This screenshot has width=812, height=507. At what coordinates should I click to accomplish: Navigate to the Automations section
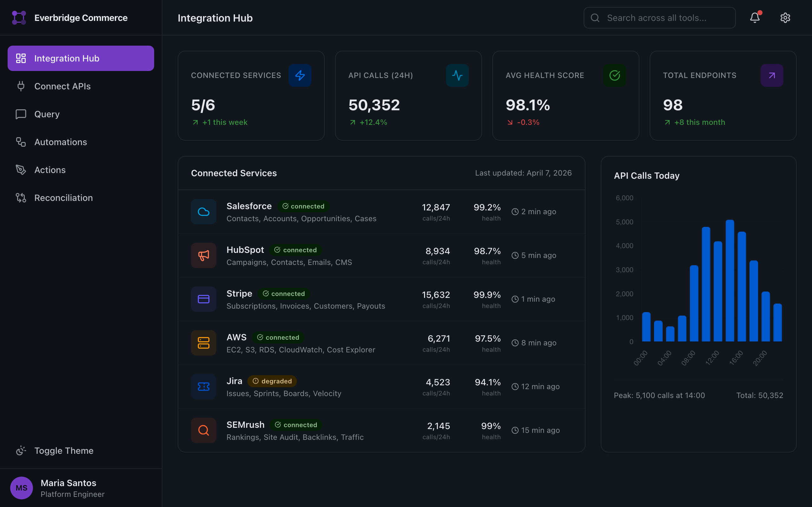(x=60, y=142)
